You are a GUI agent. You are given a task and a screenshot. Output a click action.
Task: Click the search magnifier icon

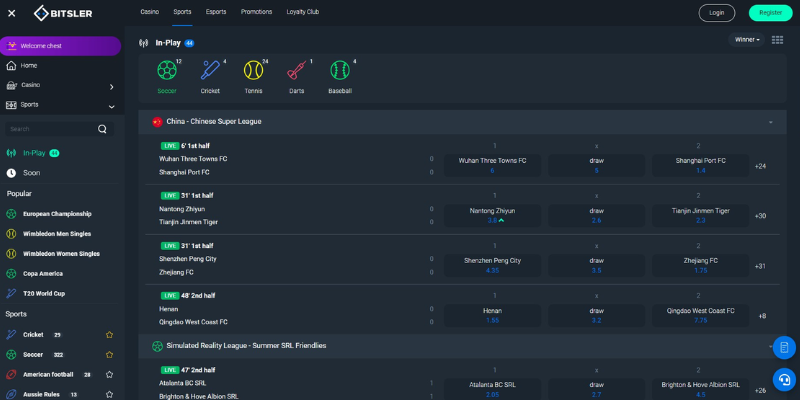point(102,129)
